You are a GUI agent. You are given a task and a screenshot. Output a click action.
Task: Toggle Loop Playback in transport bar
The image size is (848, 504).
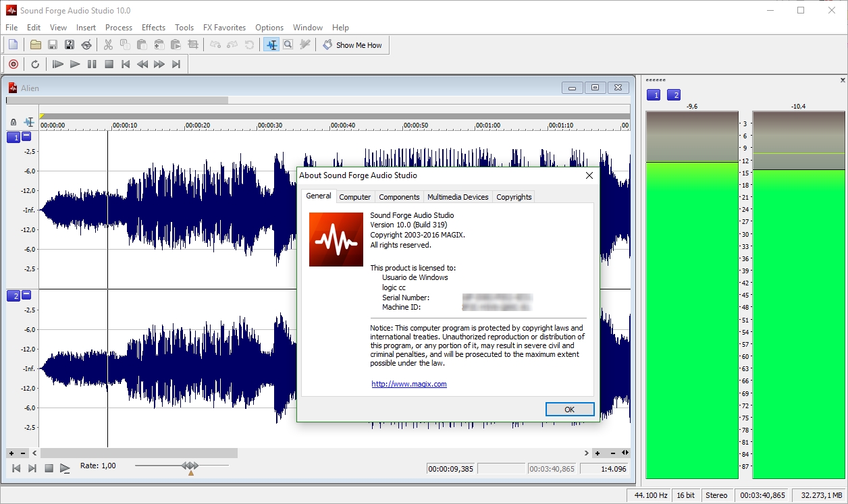[x=35, y=64]
